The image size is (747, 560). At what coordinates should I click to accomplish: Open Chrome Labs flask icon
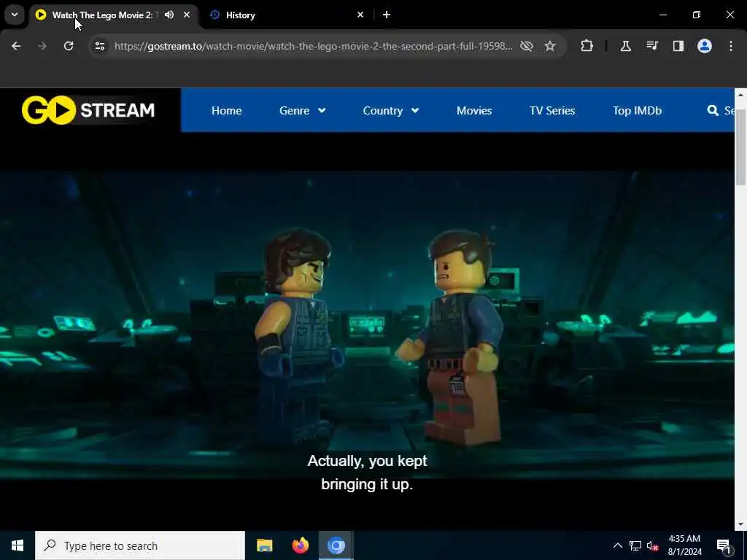click(625, 46)
